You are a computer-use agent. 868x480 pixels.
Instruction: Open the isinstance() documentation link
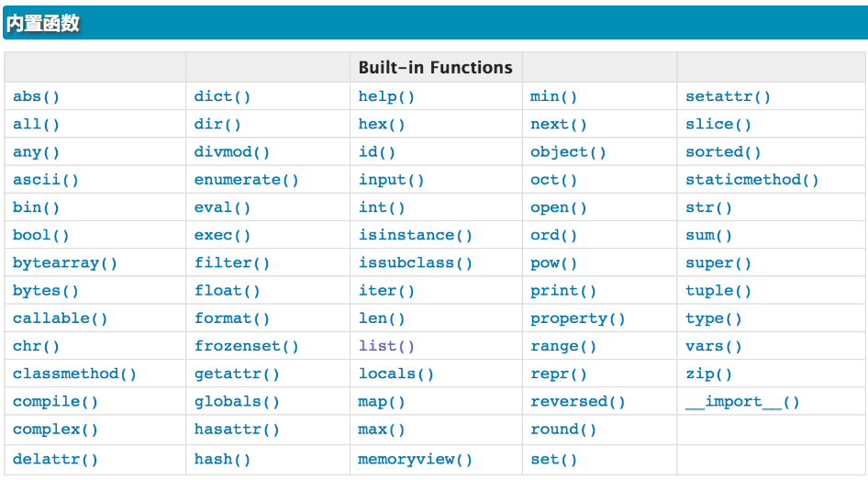click(415, 235)
